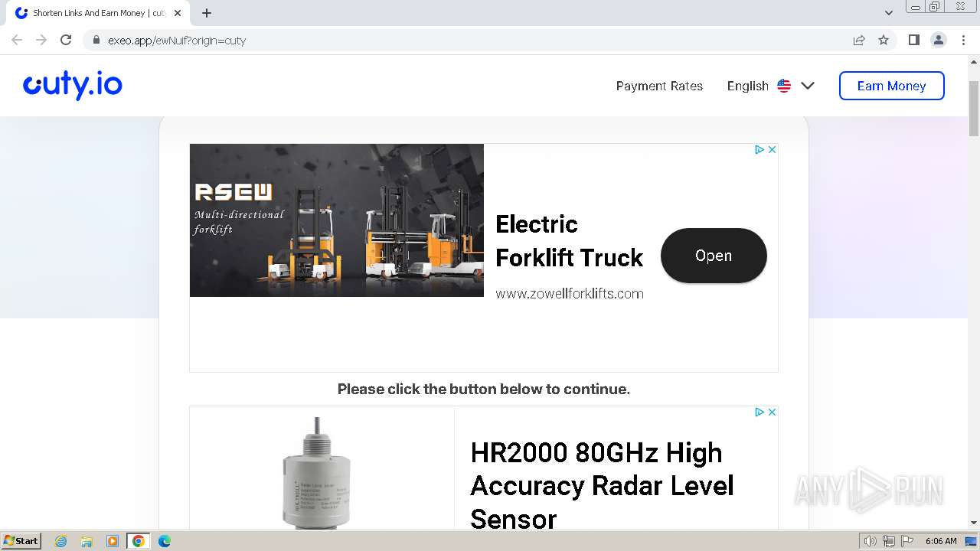The width and height of the screenshot is (980, 551).
Task: Close the radar sensor ad
Action: tap(772, 412)
